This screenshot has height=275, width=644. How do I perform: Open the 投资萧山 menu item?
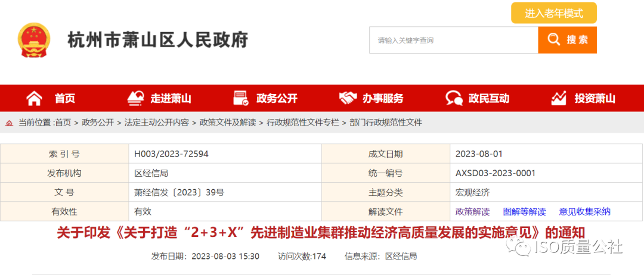[595, 98]
